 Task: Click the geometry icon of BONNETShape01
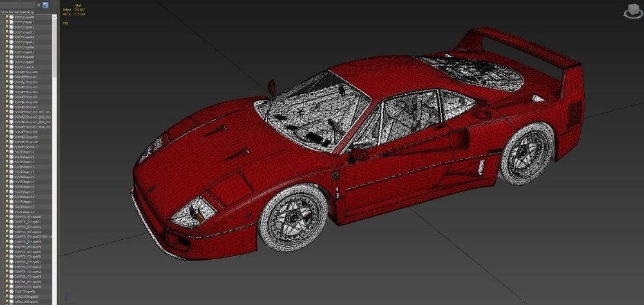11,77
